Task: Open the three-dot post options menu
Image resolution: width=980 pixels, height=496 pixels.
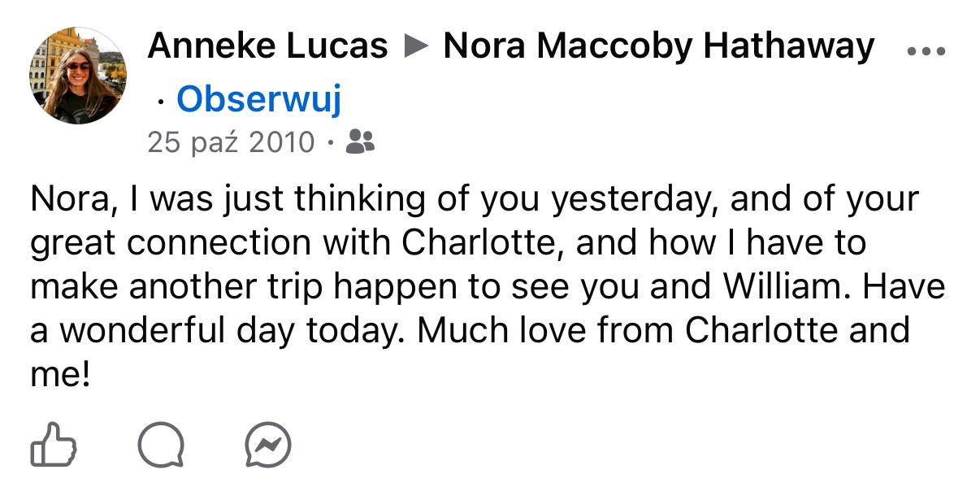Action: click(926, 50)
